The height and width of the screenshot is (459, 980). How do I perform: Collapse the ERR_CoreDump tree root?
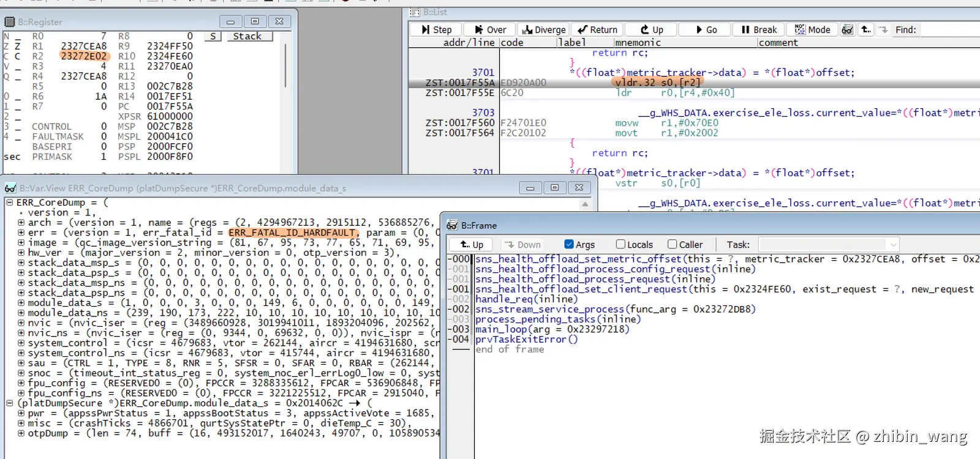click(9, 202)
